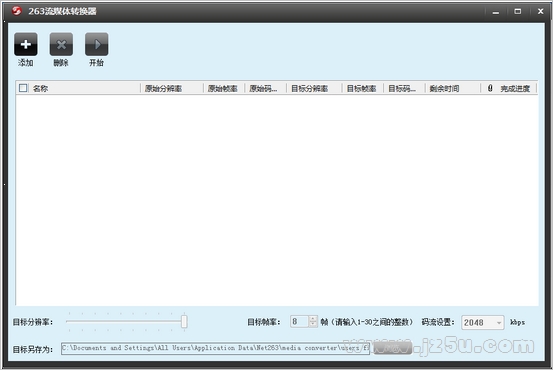The width and height of the screenshot is (553, 370).
Task: Click the 开始 (start) play icon
Action: point(96,44)
